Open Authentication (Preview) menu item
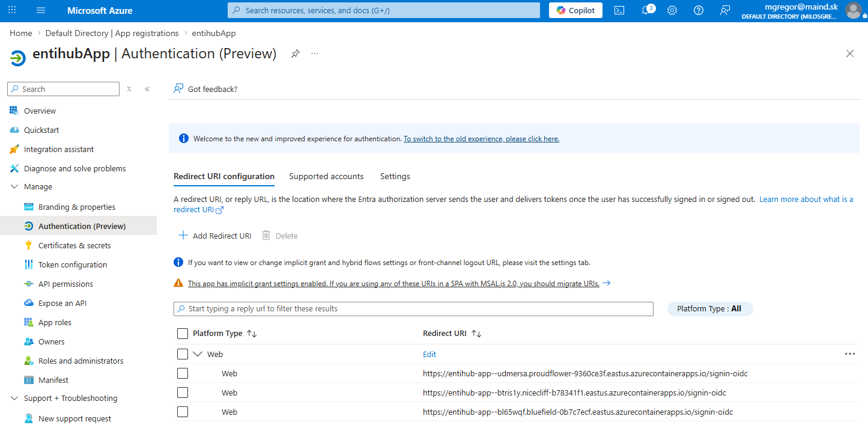Viewport: 868px width, 440px height. pos(78,226)
